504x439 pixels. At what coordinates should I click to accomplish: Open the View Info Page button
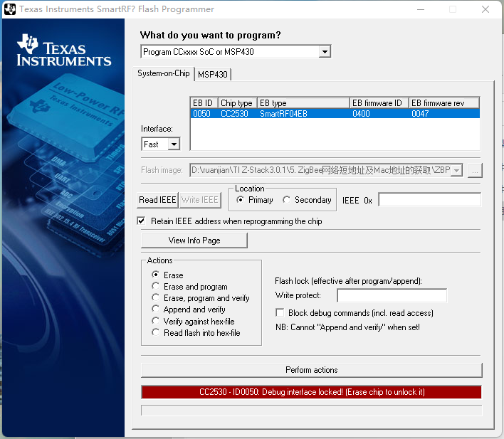194,240
